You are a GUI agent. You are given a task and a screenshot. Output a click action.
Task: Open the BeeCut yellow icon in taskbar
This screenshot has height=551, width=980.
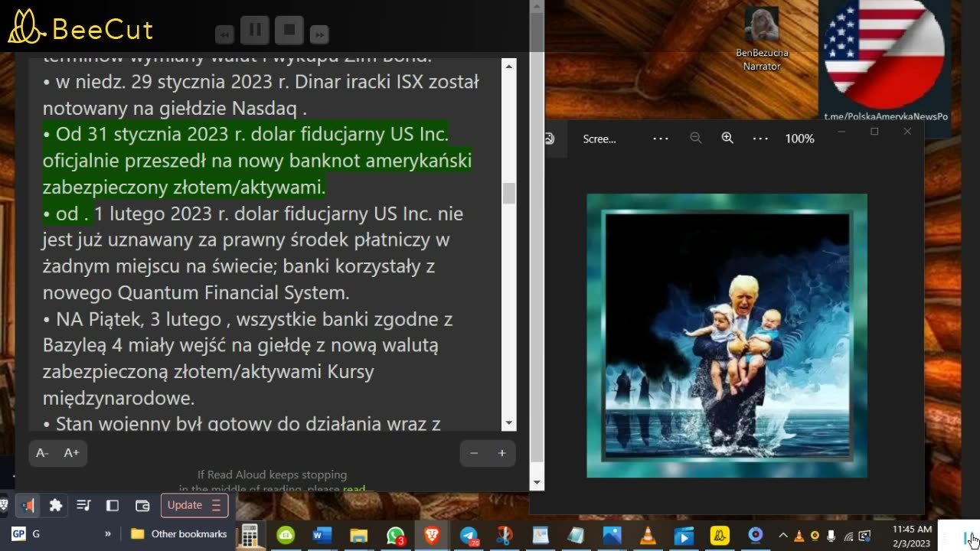[720, 536]
